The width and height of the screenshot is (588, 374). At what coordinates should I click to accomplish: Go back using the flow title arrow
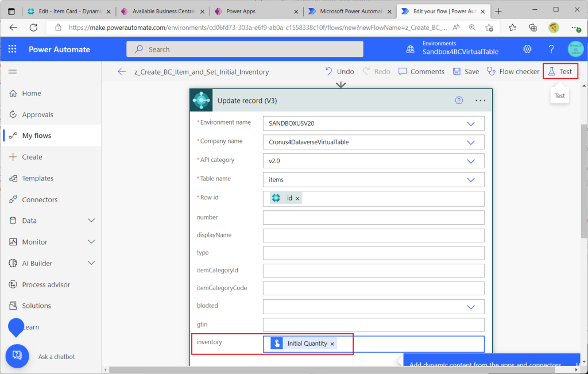122,72
